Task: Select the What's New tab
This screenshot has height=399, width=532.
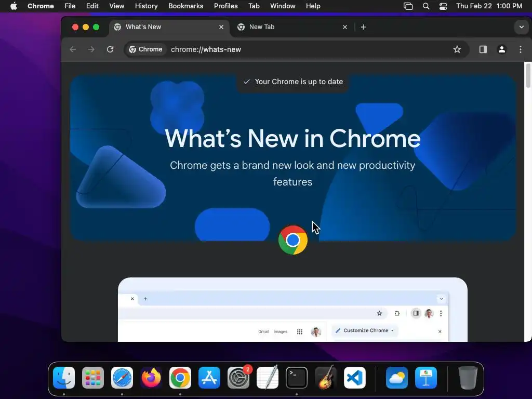Action: [x=170, y=27]
